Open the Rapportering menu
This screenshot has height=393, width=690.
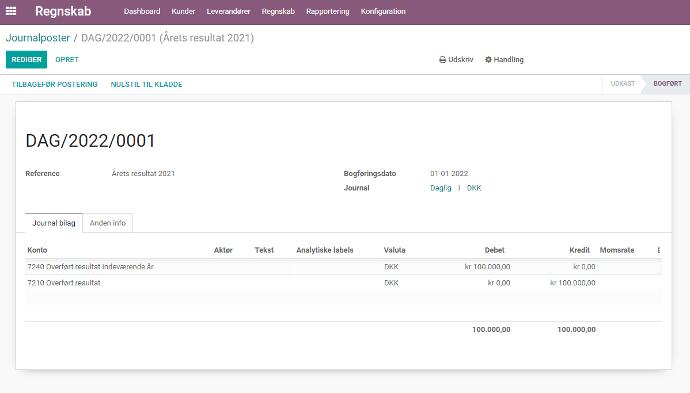(x=327, y=11)
